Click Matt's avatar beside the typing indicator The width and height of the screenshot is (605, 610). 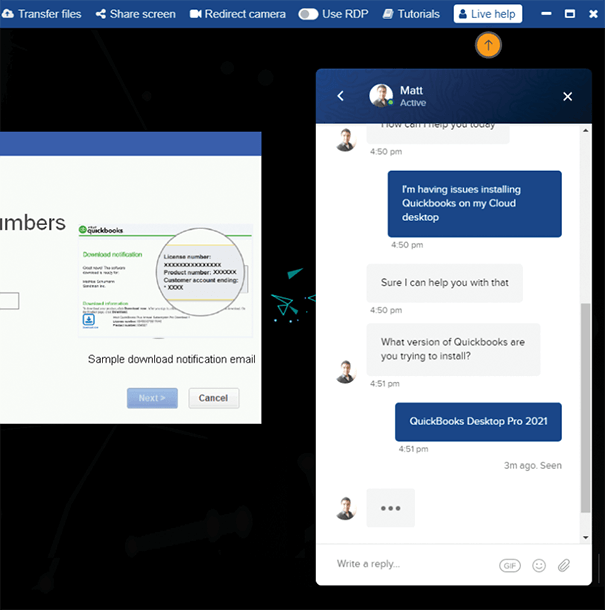[x=346, y=508]
